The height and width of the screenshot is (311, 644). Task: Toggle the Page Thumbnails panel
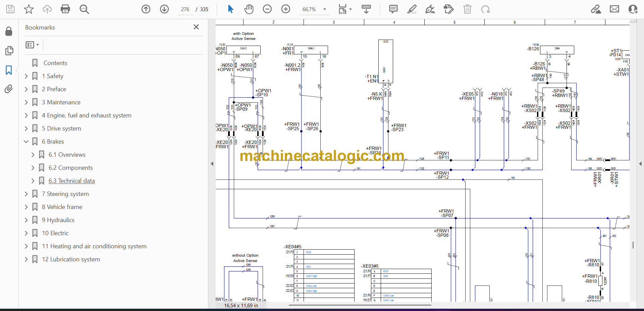(9, 51)
